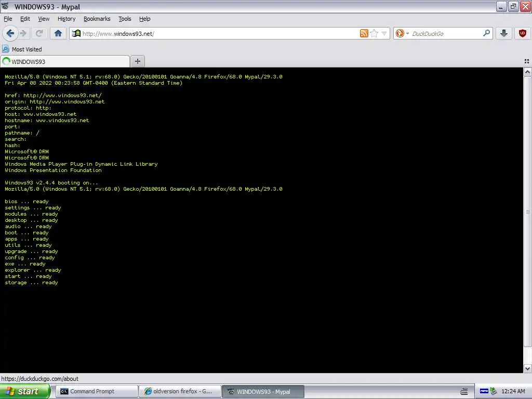
Task: Click the site identity icon in address bar
Action: [76, 33]
